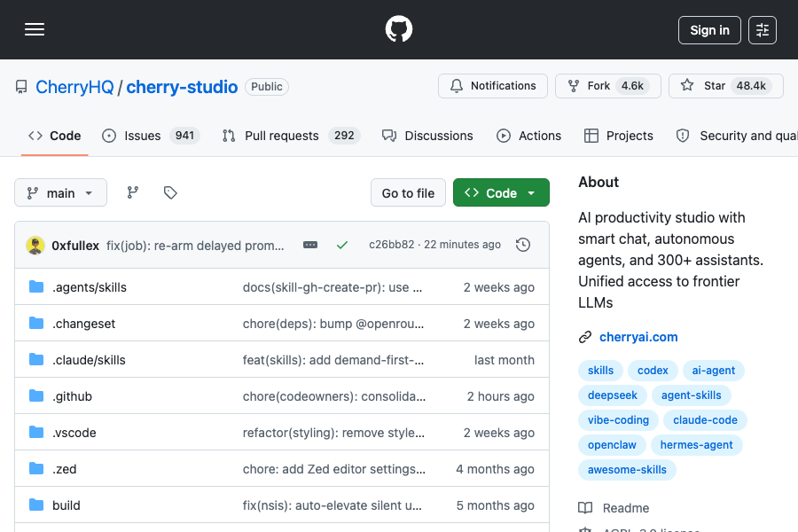The image size is (798, 532).
Task: Switch to the Code tab
Action: coord(54,136)
